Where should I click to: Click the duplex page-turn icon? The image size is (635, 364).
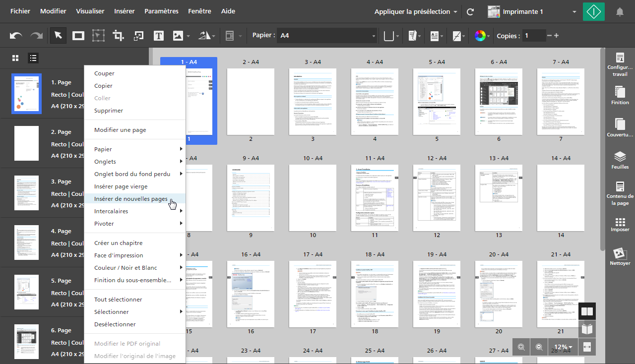[x=412, y=36]
